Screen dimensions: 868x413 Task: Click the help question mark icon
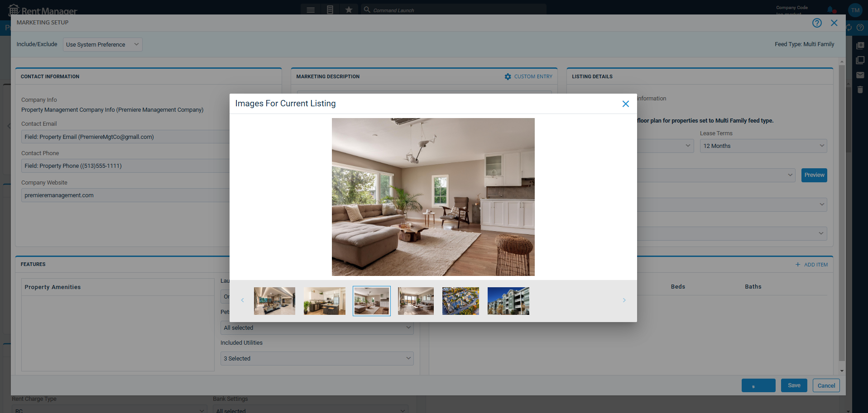click(x=817, y=23)
